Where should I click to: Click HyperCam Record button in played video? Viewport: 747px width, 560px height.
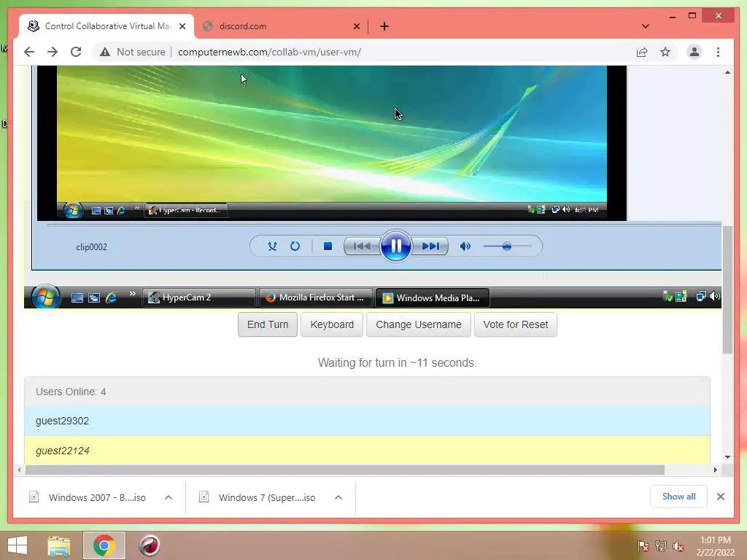186,210
